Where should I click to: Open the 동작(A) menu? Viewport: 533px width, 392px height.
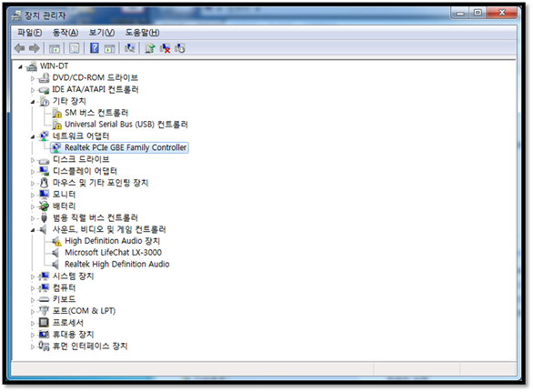65,33
